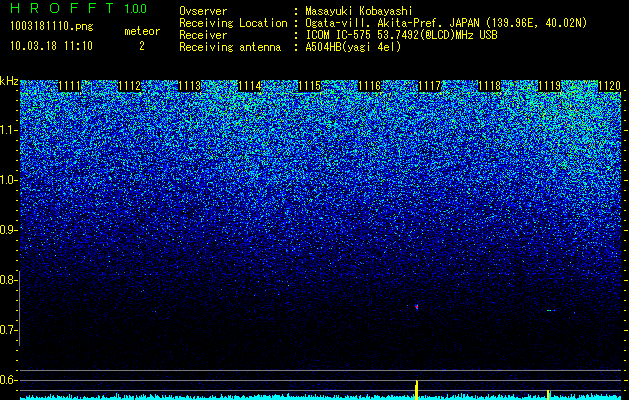Click the 'Receiving Location' label
Viewport: 629px width, 400px height.
pyautogui.click(x=233, y=23)
